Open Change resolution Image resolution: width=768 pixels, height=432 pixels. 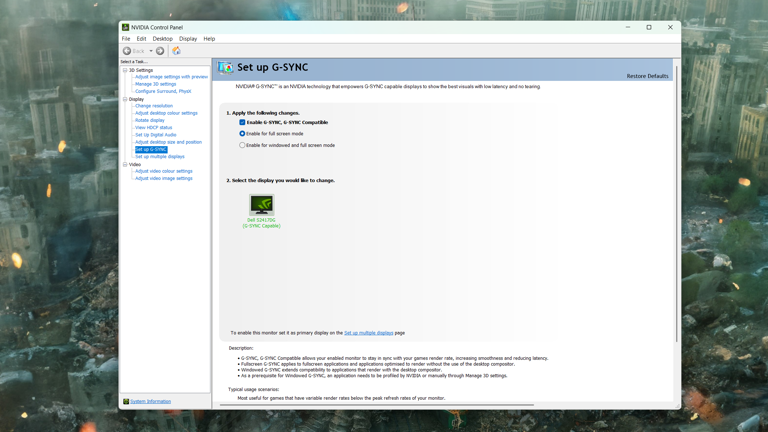154,106
